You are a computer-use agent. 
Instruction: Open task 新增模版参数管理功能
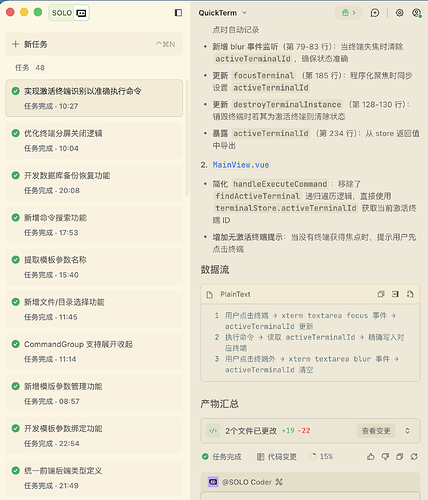pos(94,393)
